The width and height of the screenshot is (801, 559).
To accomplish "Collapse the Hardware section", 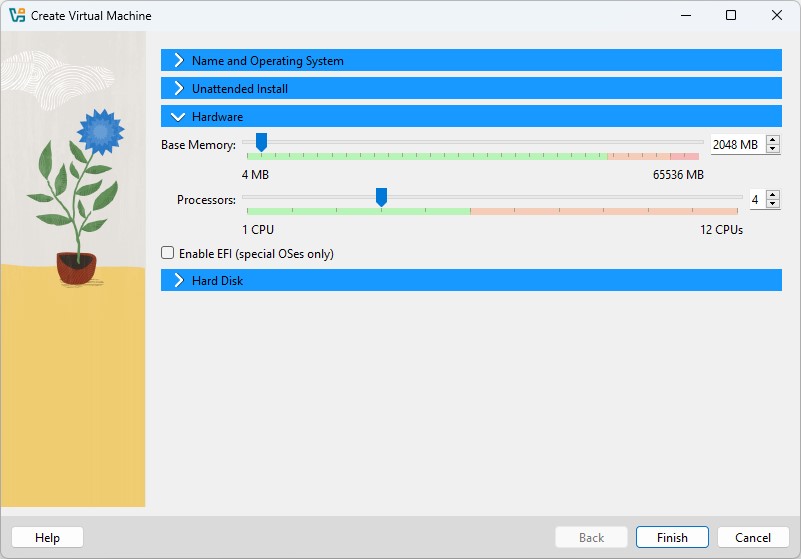I will [x=471, y=117].
